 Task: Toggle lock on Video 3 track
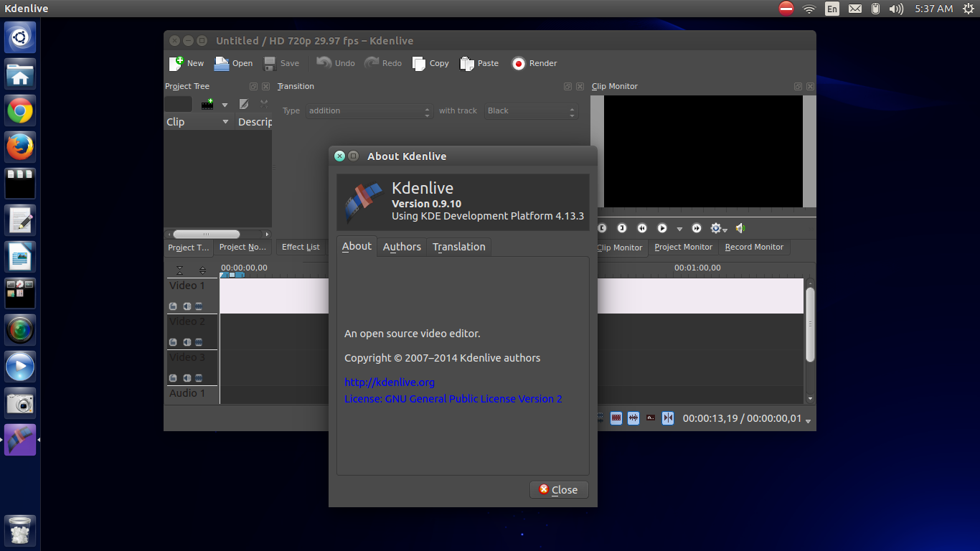(173, 378)
